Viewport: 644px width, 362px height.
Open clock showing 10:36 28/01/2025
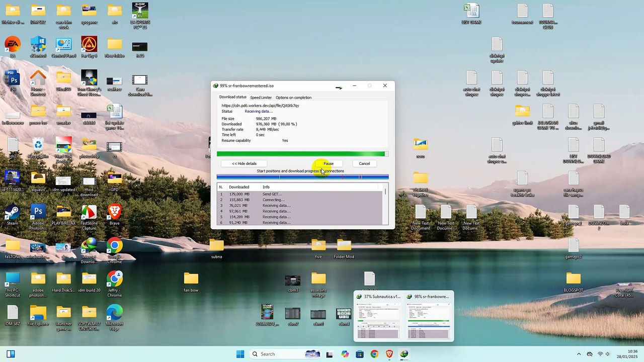627,354
